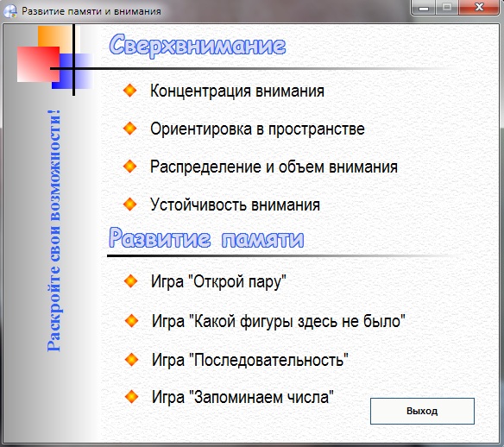Image resolution: width=504 pixels, height=447 pixels.
Task: Click the diamond bullet beside 'Открой пару'
Action: click(131, 280)
